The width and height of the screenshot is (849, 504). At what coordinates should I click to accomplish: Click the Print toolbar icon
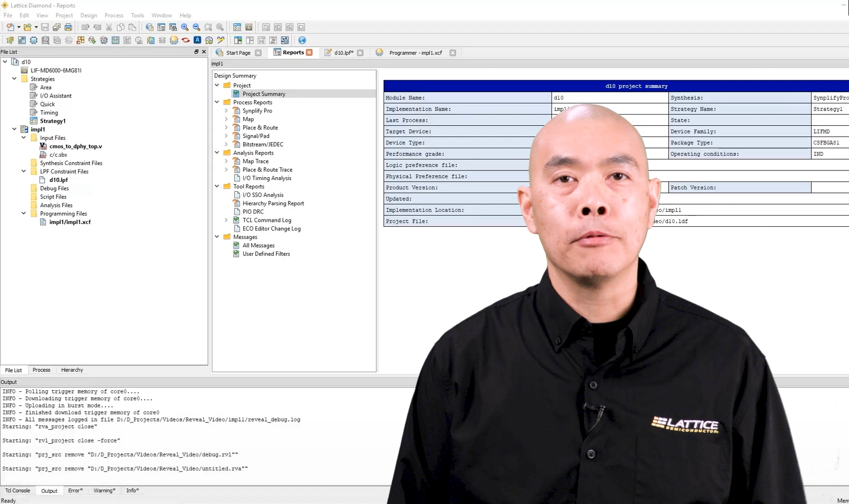[68, 27]
